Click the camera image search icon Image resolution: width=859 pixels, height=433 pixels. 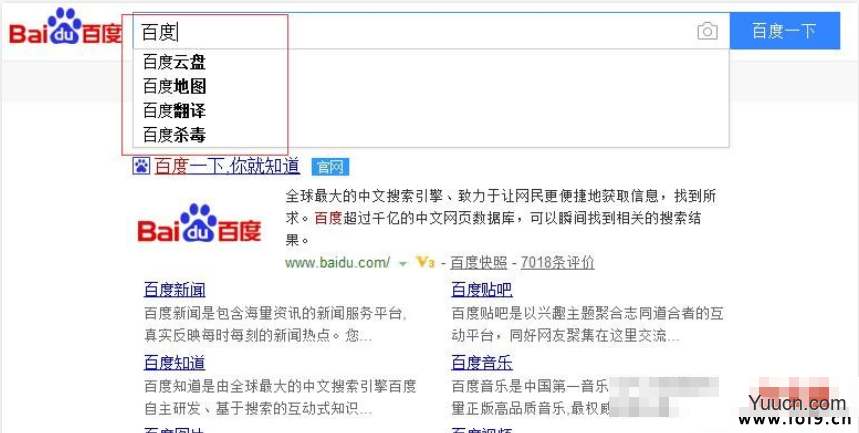pyautogui.click(x=707, y=31)
